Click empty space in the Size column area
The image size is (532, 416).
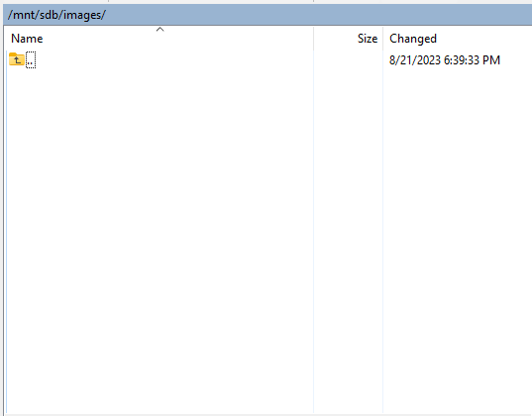pyautogui.click(x=348, y=238)
